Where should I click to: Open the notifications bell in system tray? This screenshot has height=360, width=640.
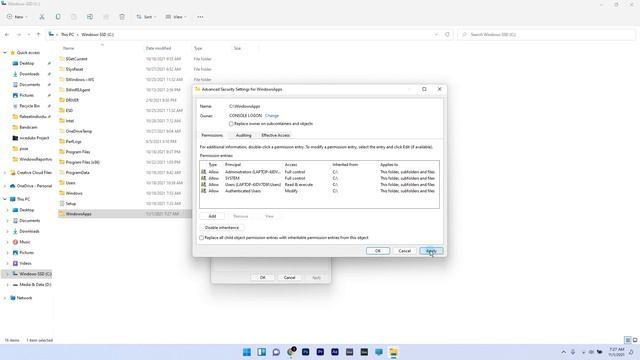(631, 352)
